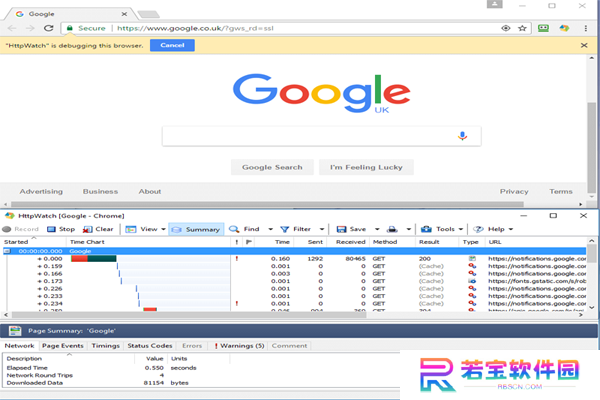The image size is (600, 400).
Task: Switch to the Page Events tab
Action: [63, 346]
